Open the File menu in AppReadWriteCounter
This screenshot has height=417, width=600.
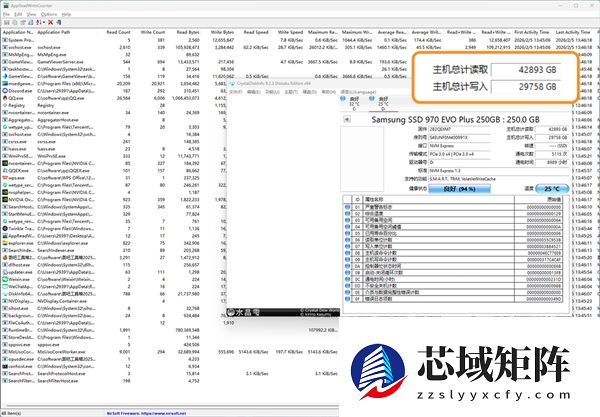click(6, 14)
